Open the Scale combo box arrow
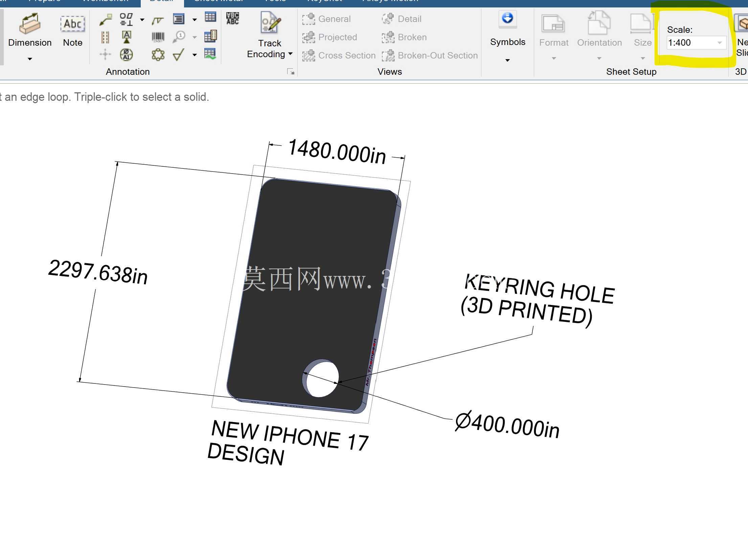 pos(720,43)
